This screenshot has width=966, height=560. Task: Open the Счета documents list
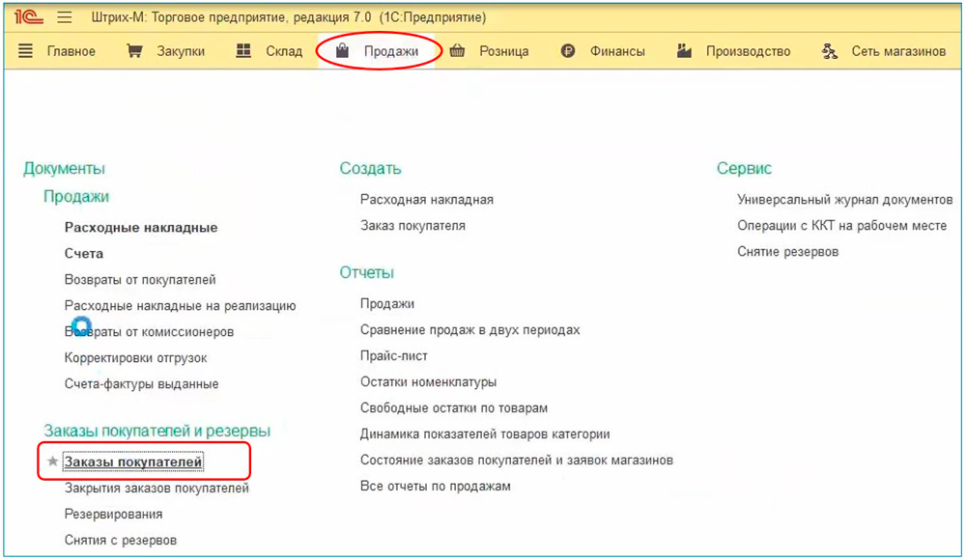[84, 254]
